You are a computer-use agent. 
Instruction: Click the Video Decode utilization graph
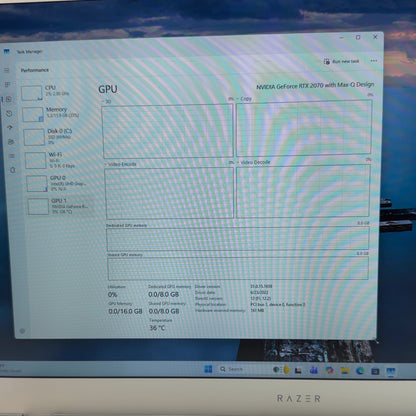pos(303,191)
